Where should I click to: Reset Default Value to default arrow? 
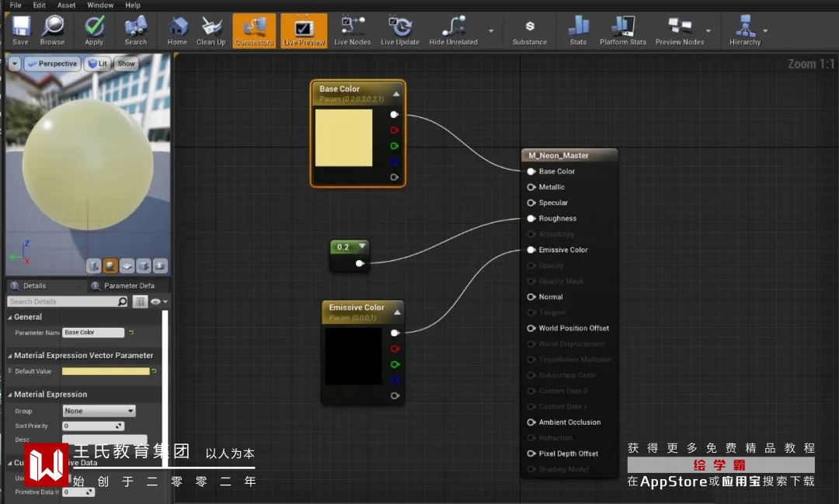coord(154,370)
